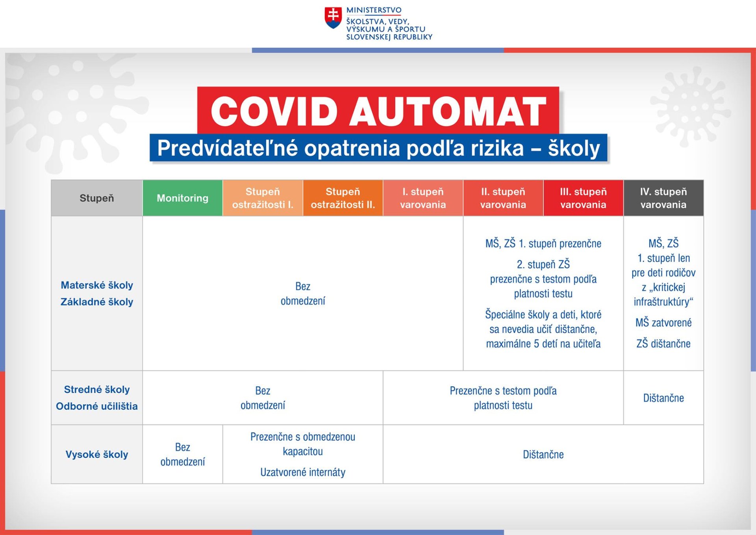The image size is (756, 535).
Task: Click the MŠ zatvorené text
Action: coord(663,323)
